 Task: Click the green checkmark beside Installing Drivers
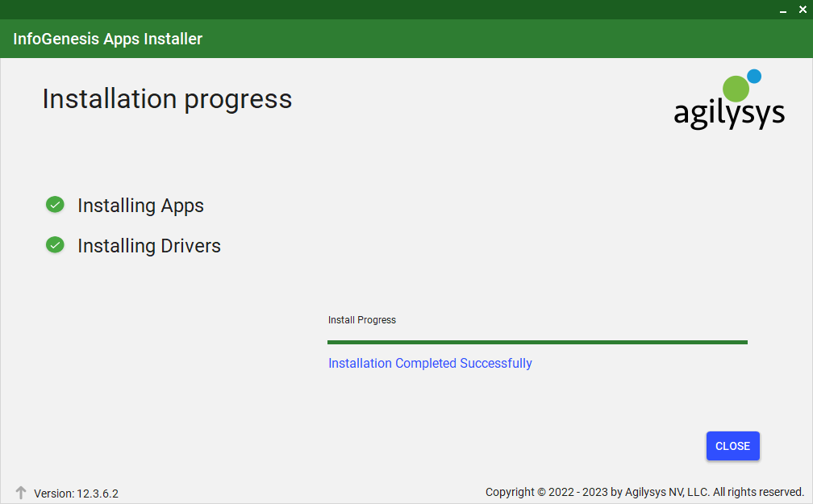tap(55, 244)
